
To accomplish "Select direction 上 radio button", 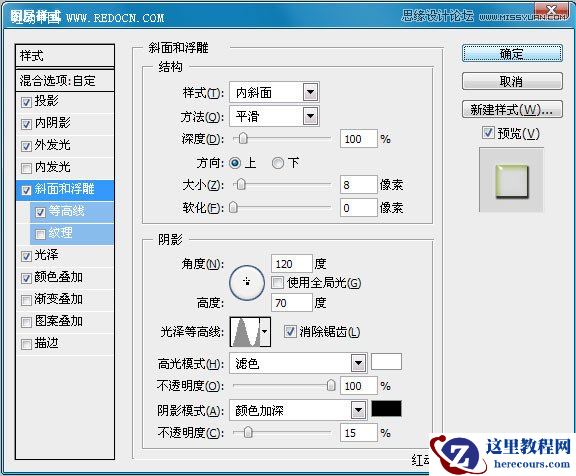I will click(235, 163).
